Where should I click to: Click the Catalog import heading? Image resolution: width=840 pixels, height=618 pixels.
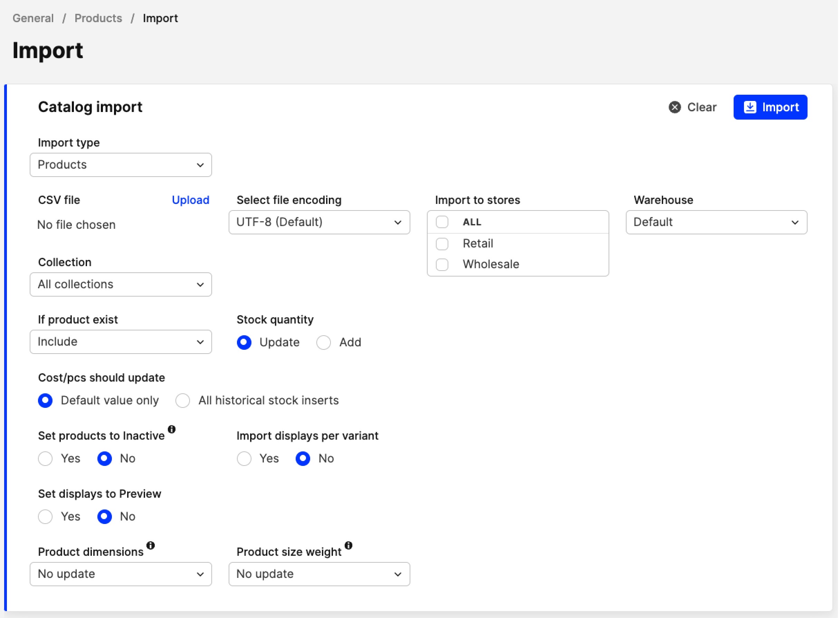[90, 107]
